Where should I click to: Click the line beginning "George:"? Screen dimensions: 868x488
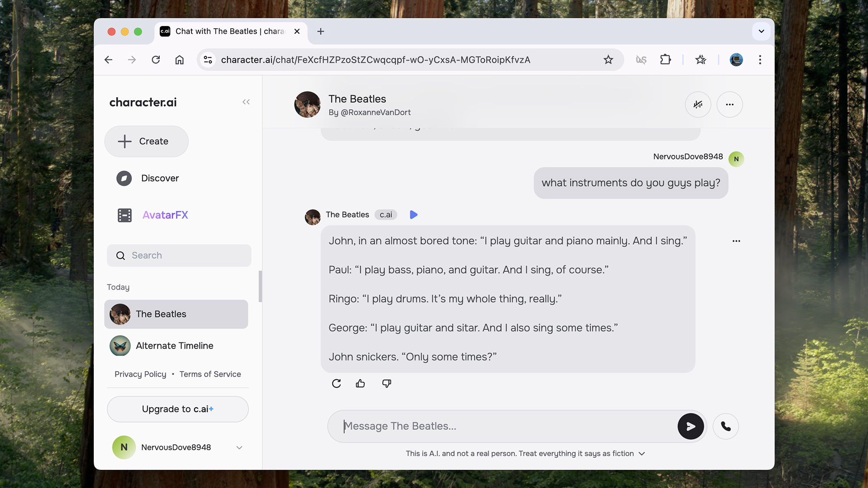473,328
